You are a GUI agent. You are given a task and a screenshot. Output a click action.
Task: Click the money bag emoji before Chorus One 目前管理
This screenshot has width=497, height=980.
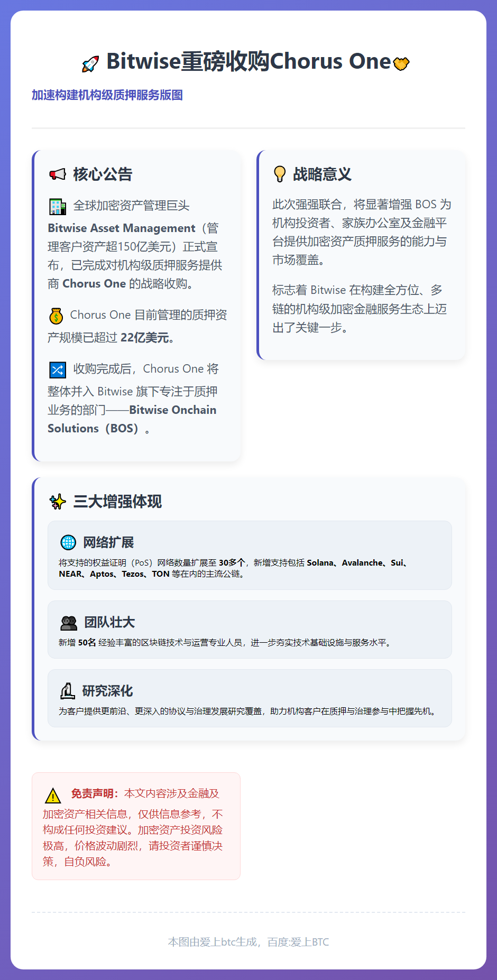tap(56, 316)
